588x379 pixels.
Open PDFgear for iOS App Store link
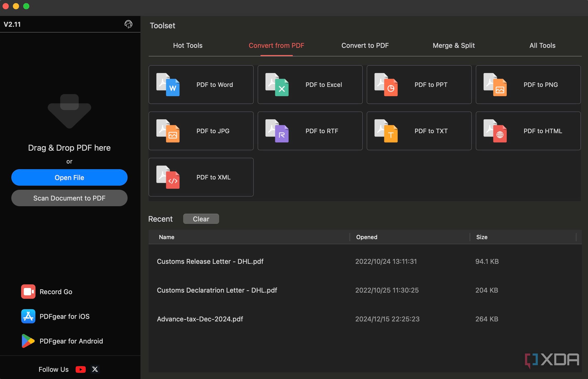(64, 316)
